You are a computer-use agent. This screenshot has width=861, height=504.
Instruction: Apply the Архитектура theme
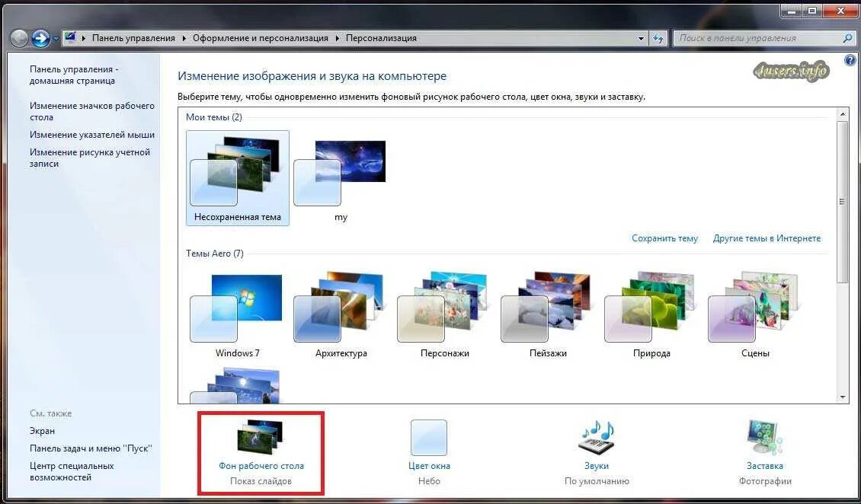click(341, 314)
